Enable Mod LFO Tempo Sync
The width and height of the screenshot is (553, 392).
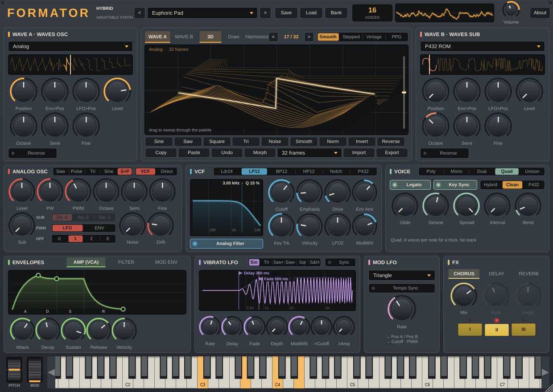click(x=402, y=288)
